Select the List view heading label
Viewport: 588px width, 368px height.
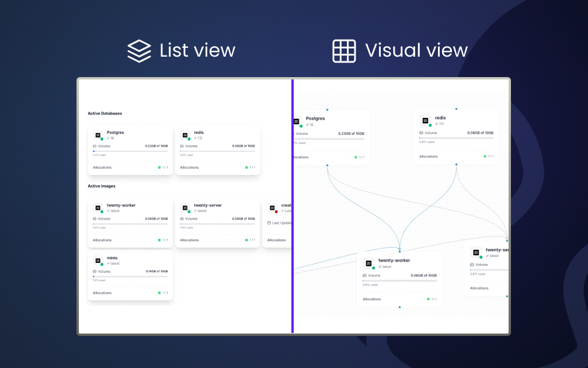[197, 50]
